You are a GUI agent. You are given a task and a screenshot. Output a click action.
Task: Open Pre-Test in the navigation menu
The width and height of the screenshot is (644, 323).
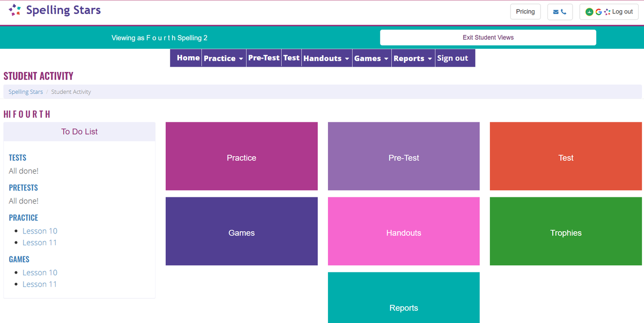click(264, 58)
